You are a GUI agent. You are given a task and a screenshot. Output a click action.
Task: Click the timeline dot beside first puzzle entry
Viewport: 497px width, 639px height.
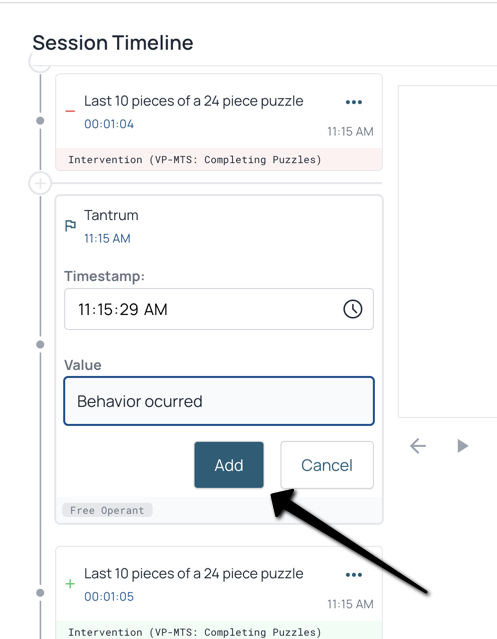[40, 121]
